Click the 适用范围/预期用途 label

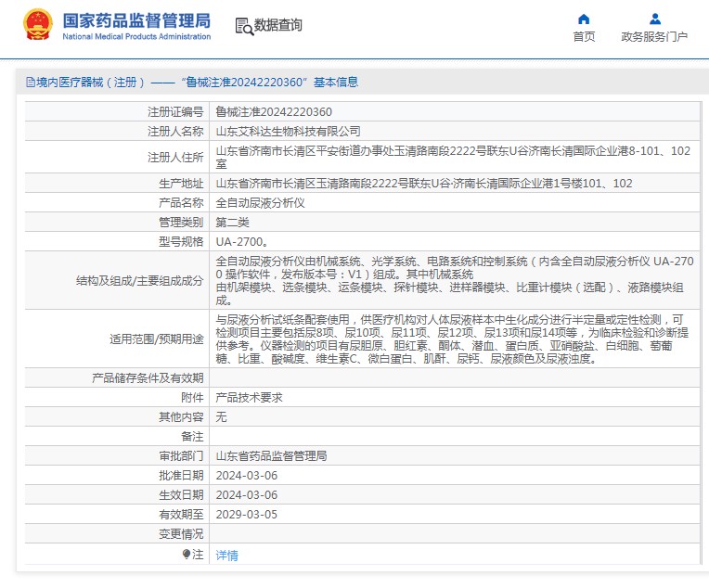[x=157, y=339]
